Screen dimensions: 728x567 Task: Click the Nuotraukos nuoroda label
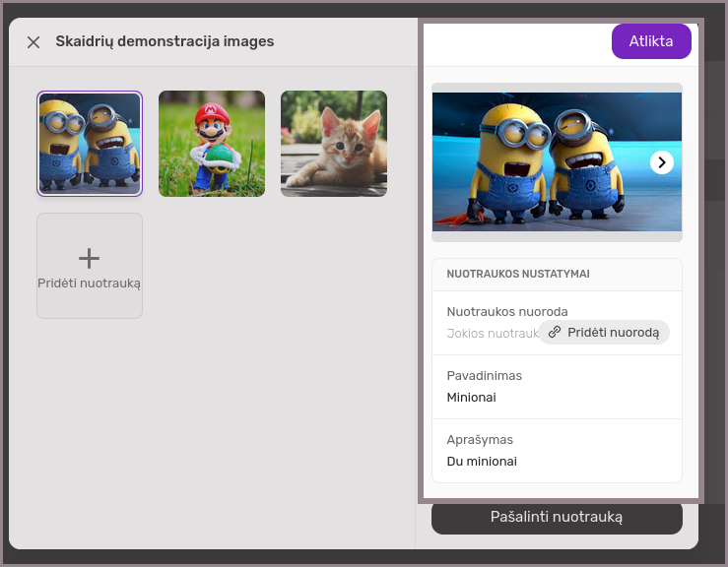point(507,311)
